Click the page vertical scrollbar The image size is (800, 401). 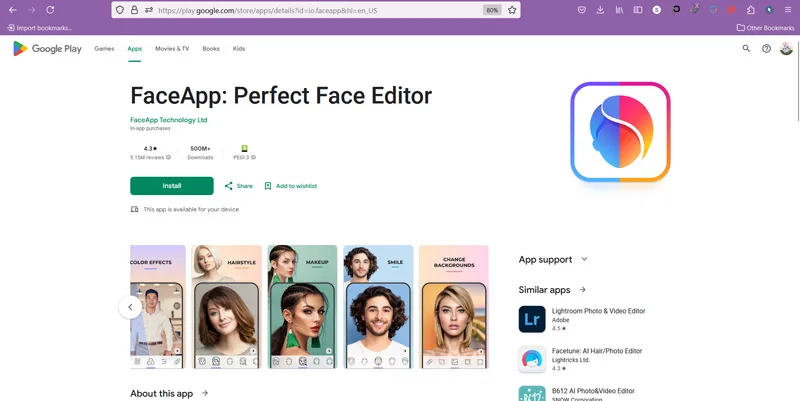[797, 79]
